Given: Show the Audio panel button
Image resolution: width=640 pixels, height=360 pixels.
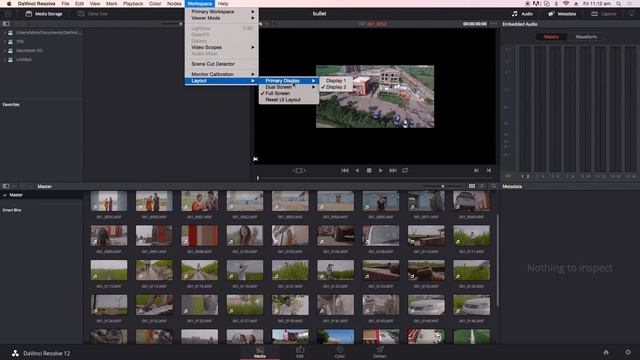Looking at the screenshot, I should tap(522, 14).
